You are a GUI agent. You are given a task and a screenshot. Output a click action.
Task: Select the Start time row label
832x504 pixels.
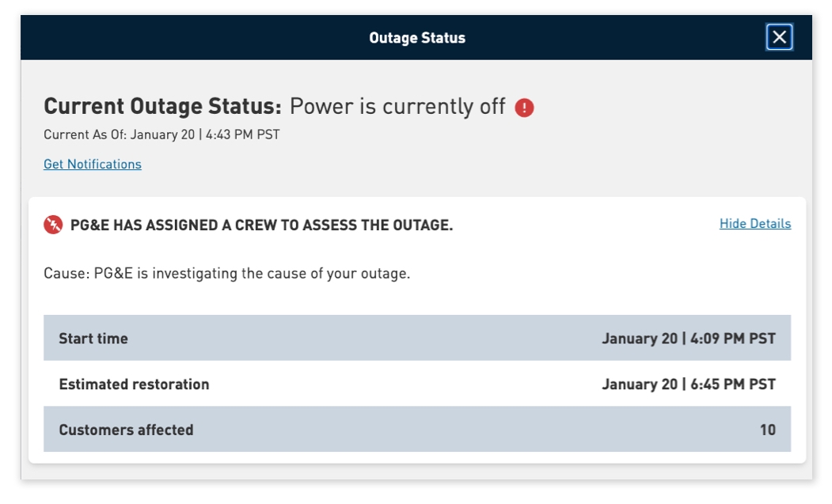[x=93, y=339]
